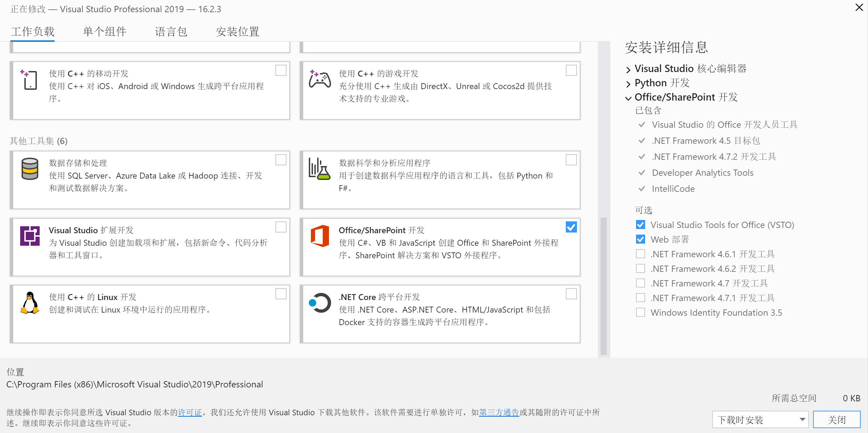This screenshot has width=868, height=433.
Task: Open the 第三方通告 link
Action: point(499,412)
